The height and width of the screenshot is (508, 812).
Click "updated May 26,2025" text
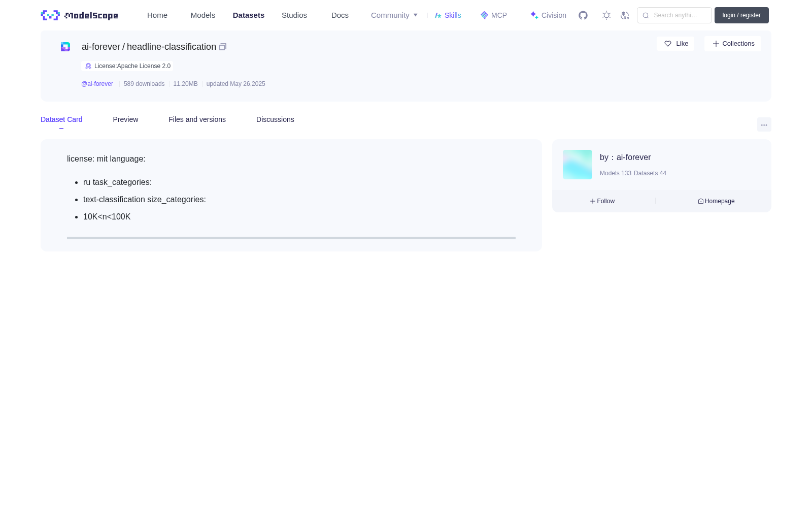pos(236,84)
